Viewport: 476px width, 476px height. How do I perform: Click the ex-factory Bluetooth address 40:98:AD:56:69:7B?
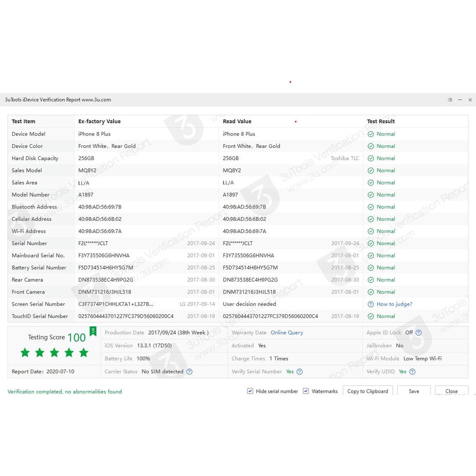tap(100, 207)
